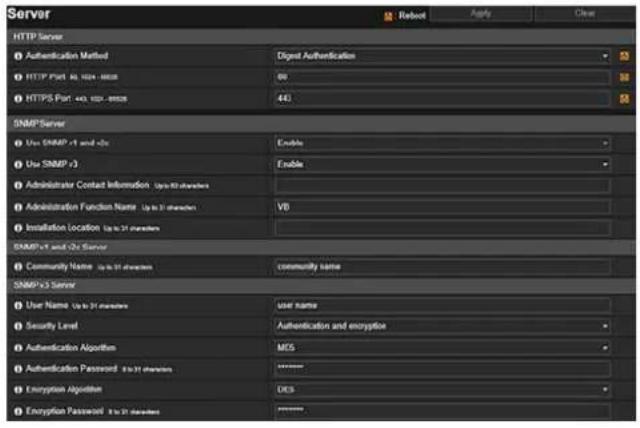The width and height of the screenshot is (640, 428).
Task: Click reboot-required icon beside Authentication Method
Action: pyautogui.click(x=624, y=56)
